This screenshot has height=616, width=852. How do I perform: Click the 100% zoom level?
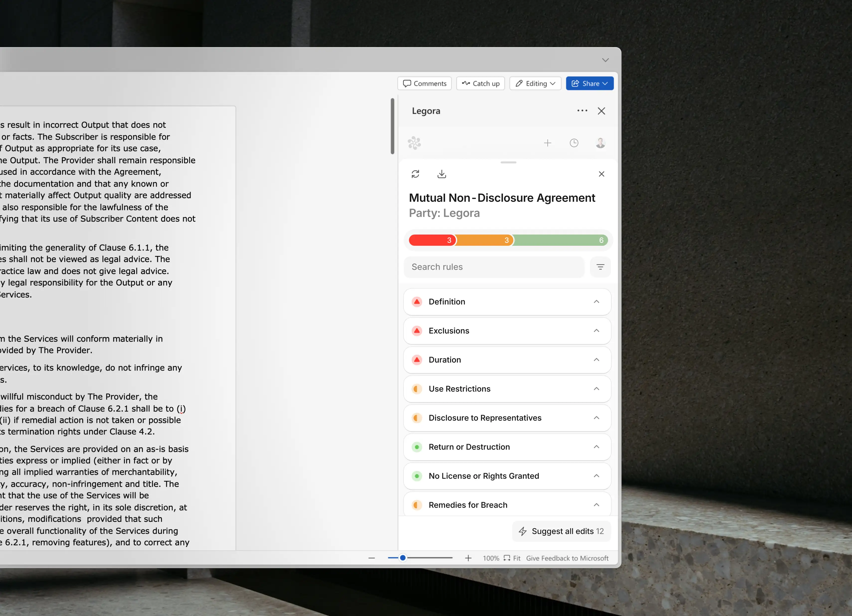(491, 558)
